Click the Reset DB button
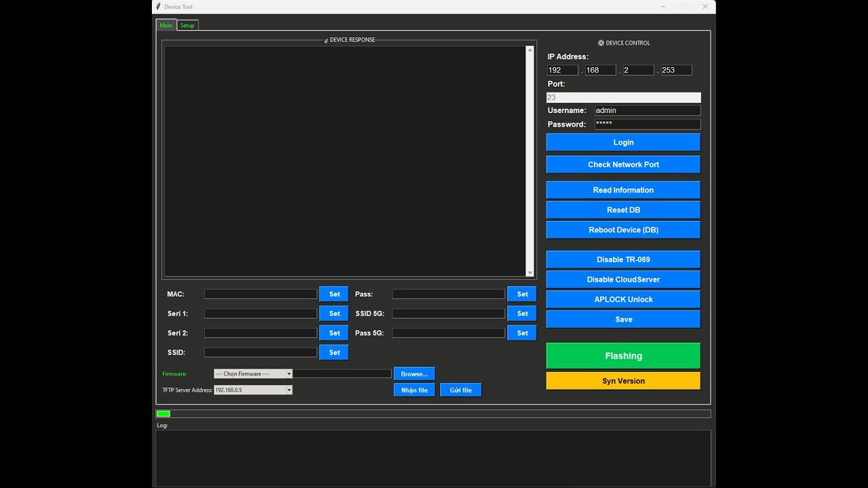This screenshot has width=868, height=488. (x=623, y=210)
